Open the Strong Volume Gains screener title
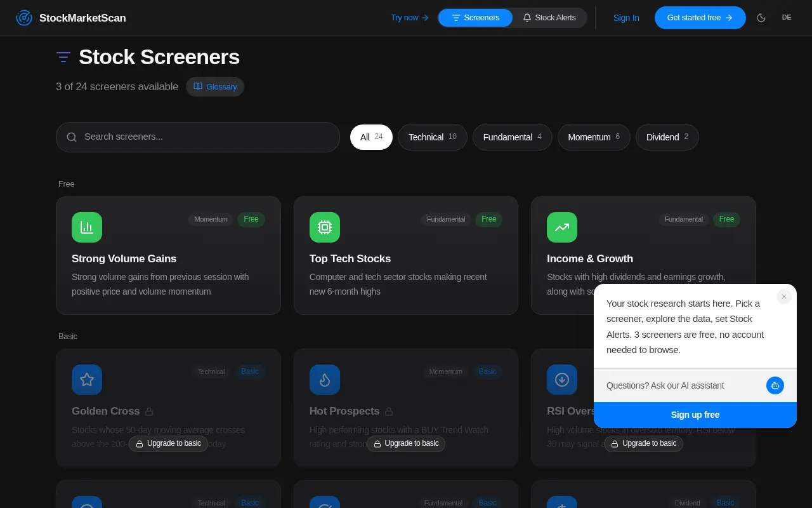Screen dimensions: 812x508 pyautogui.click(x=124, y=258)
